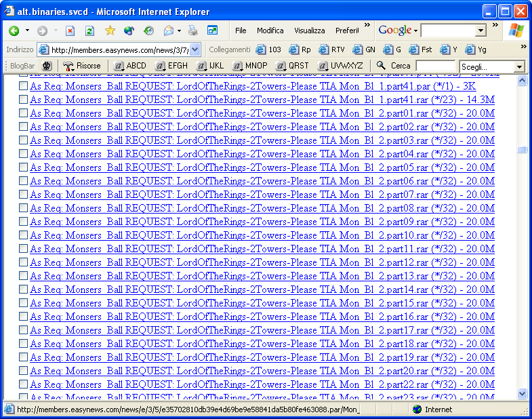The width and height of the screenshot is (532, 419).
Task: Click the Cerca search button
Action: tap(394, 66)
